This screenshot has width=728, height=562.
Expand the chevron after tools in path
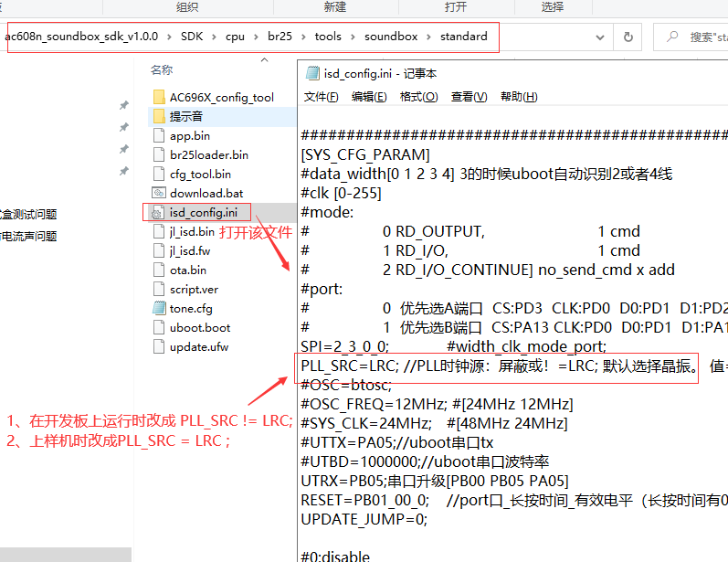pos(353,37)
